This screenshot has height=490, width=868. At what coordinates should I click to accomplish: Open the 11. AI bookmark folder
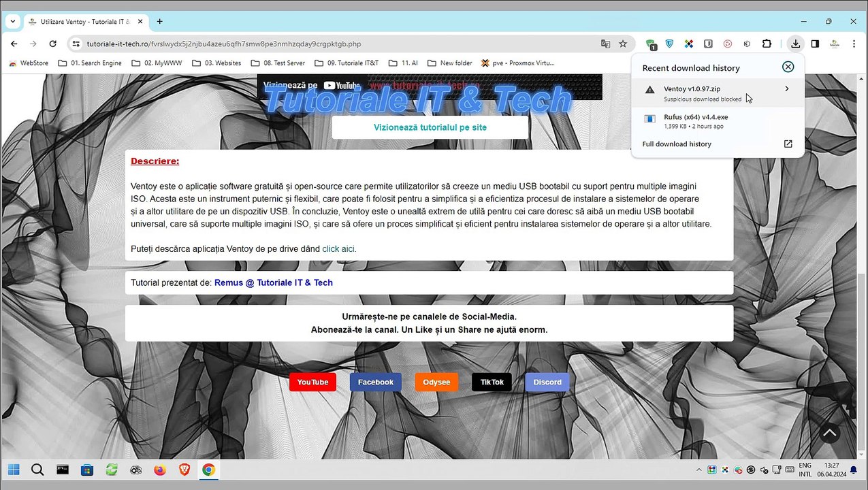pos(403,63)
